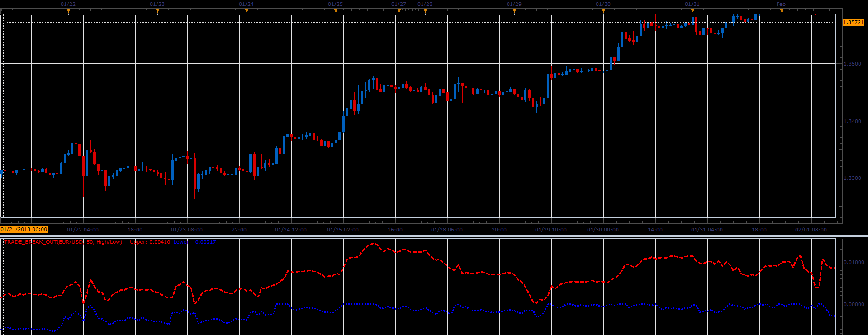This screenshot has height=335, width=868.
Task: Click the 01/29 day marker triangle
Action: (x=514, y=11)
